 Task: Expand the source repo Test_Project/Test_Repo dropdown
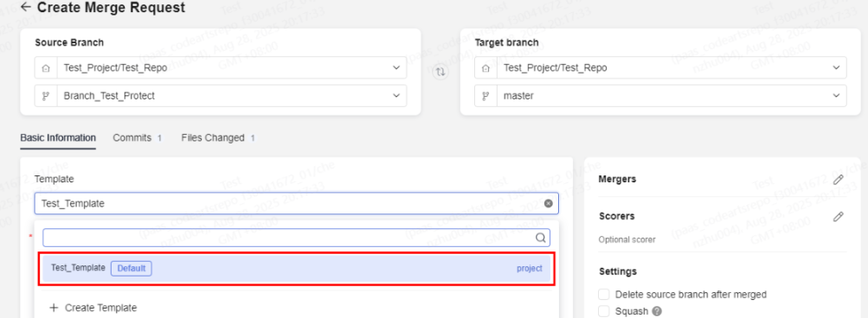pyautogui.click(x=221, y=67)
